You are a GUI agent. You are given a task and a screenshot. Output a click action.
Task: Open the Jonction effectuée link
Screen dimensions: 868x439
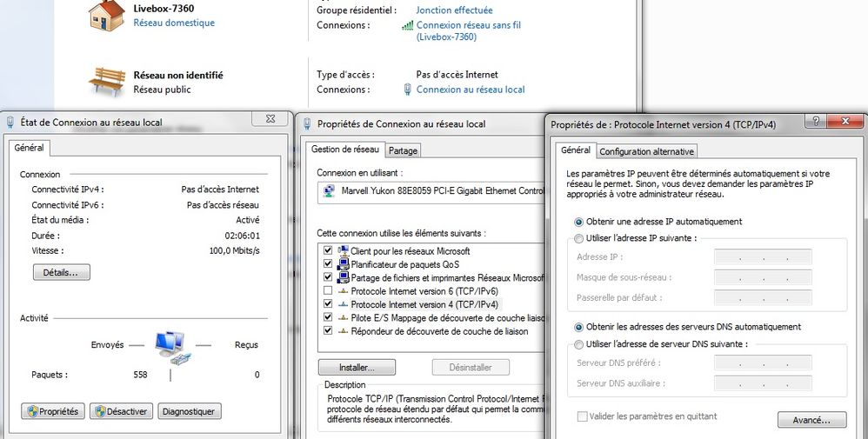(x=454, y=10)
